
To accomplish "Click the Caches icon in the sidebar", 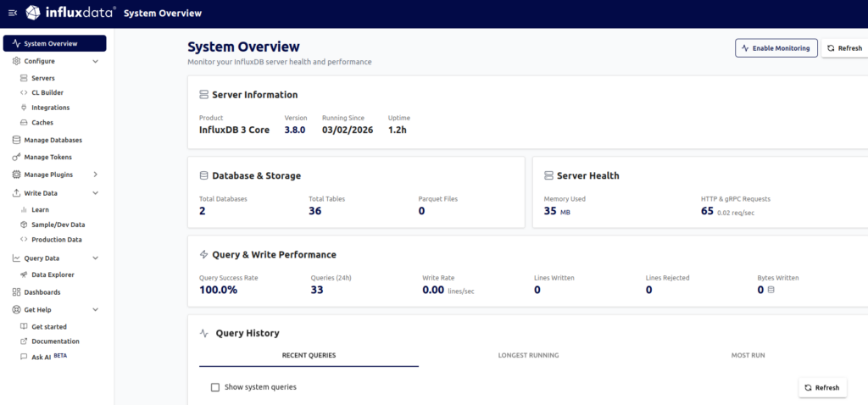I will [24, 123].
